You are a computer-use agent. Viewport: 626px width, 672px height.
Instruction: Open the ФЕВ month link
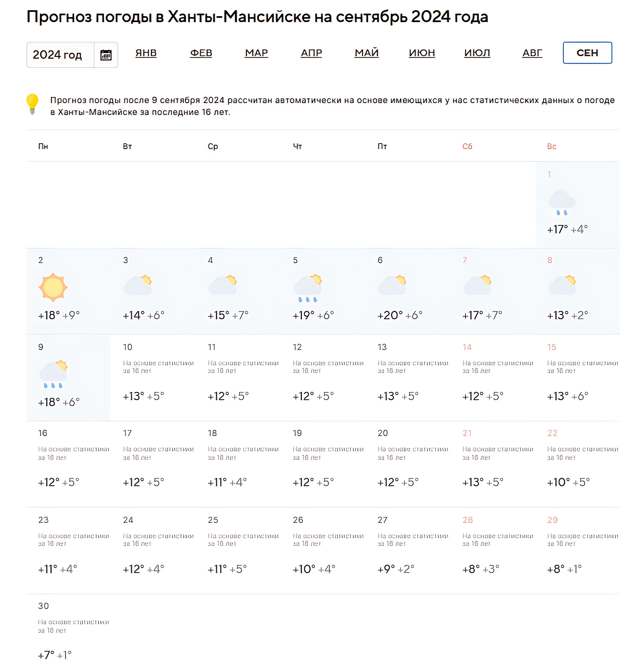point(201,53)
